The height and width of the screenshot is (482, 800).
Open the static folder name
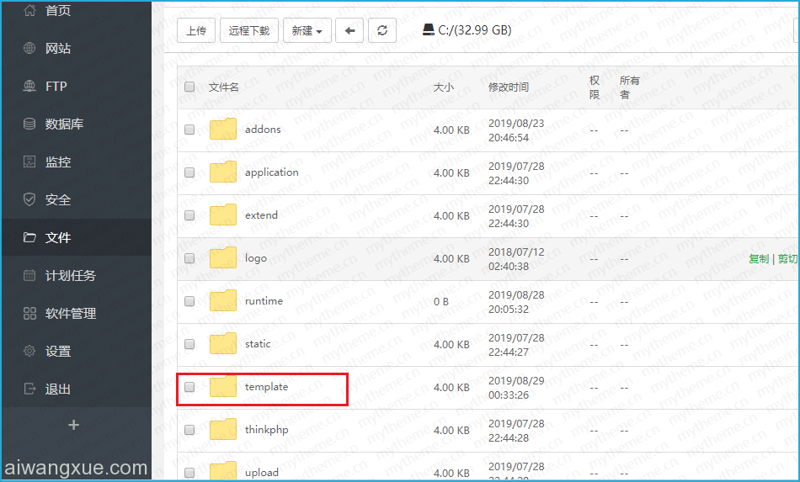tap(258, 344)
